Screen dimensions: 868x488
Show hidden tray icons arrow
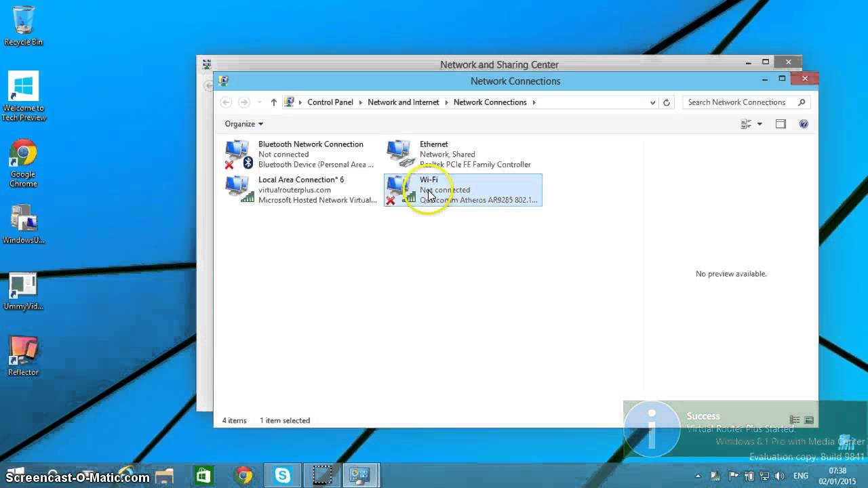tap(698, 476)
